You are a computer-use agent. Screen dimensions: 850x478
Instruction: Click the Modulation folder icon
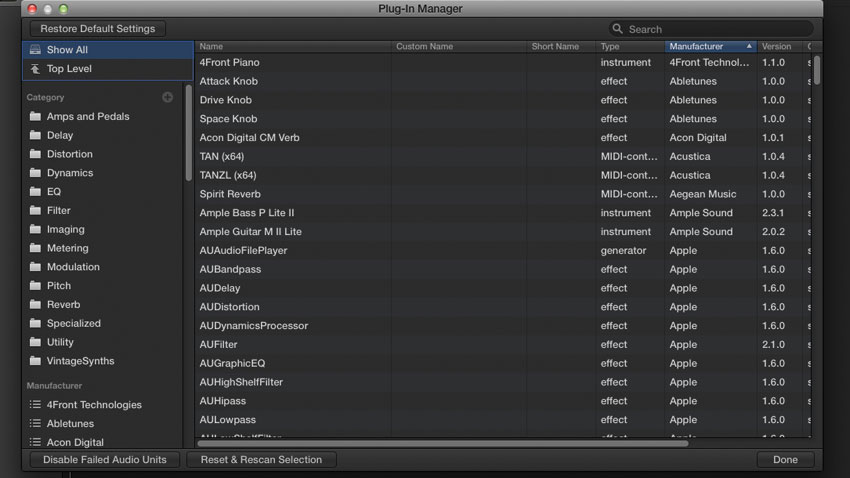pyautogui.click(x=35, y=267)
